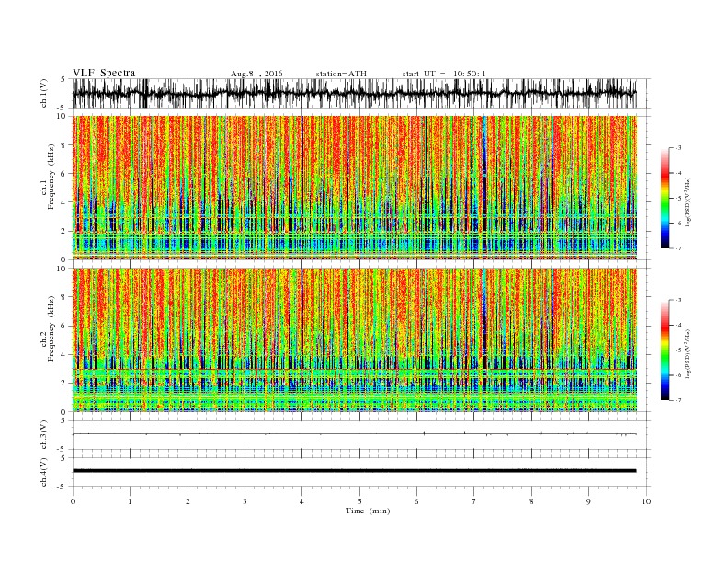
Task: Click the "8" kHz tick of ch.1 spectrogram
Action: click(x=64, y=145)
